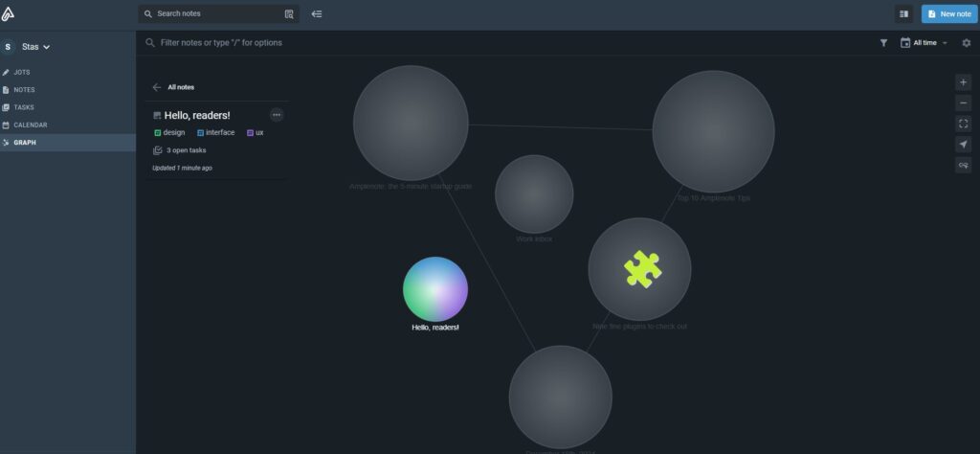The image size is (980, 454).
Task: Open the three-dot menu on Hello, readers!
Action: tap(277, 115)
